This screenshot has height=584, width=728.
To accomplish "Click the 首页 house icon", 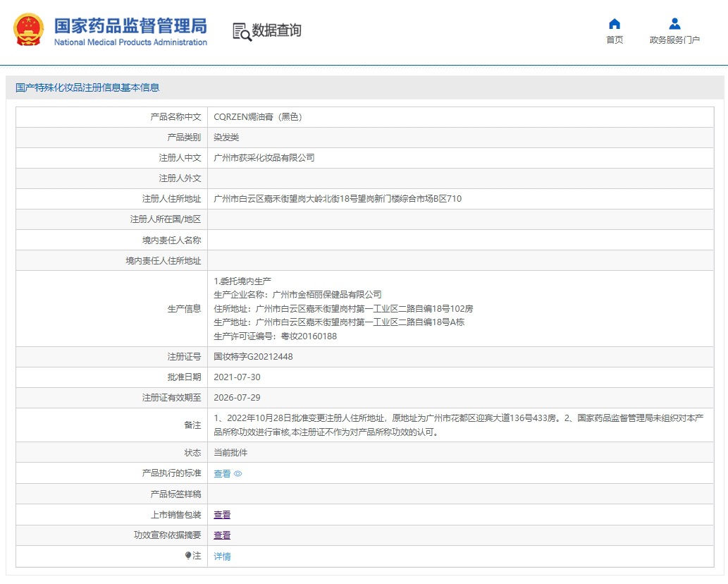I will [x=615, y=24].
